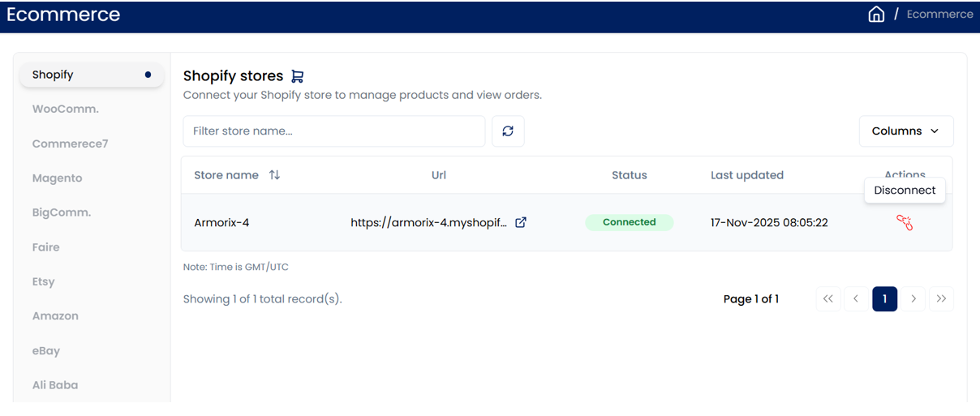Open the Magento platform tab

pos(58,178)
